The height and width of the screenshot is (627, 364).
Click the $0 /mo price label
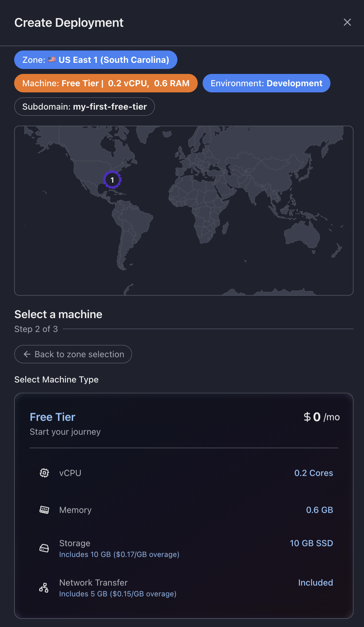coord(322,417)
